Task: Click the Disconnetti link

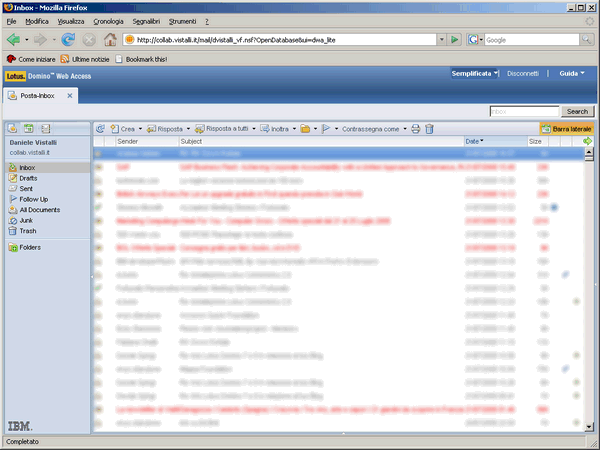Action: tap(523, 73)
